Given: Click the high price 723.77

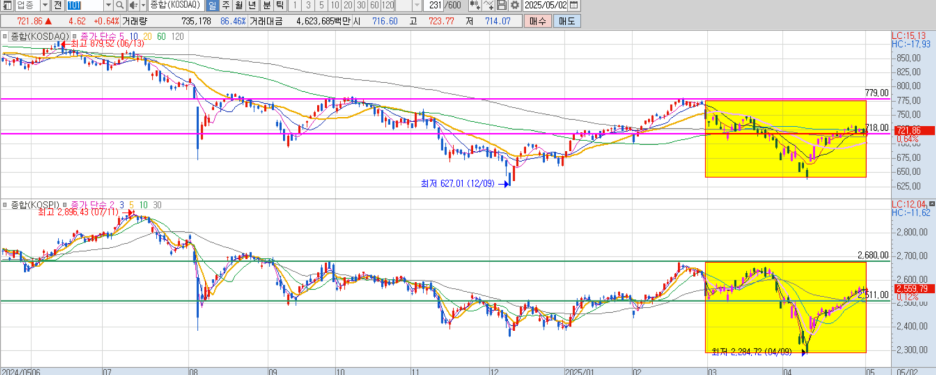Looking at the screenshot, I should (442, 21).
